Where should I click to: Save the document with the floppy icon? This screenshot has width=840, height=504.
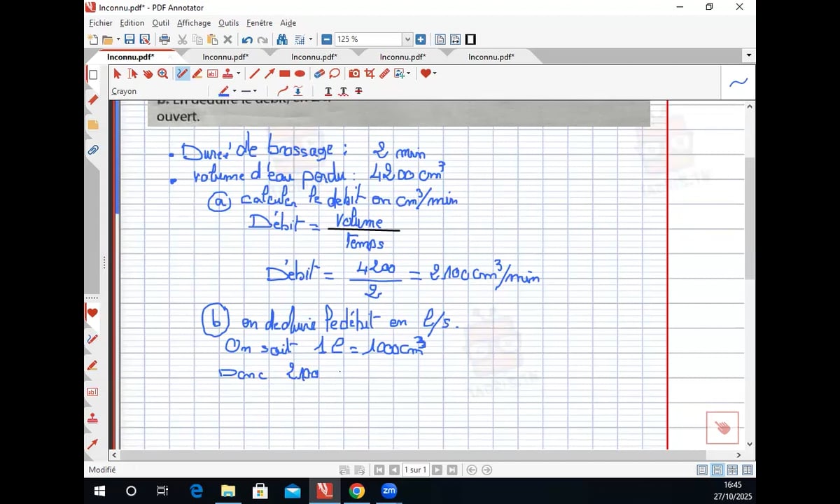[129, 39]
